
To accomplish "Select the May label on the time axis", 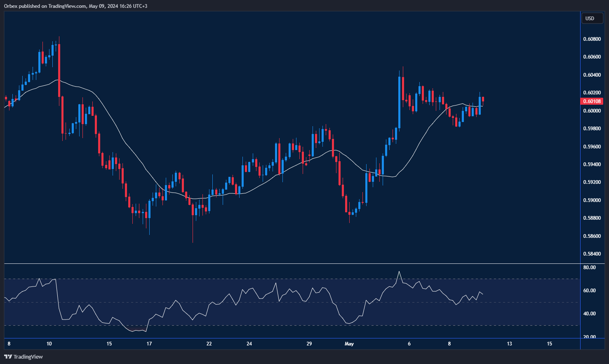I will click(349, 343).
